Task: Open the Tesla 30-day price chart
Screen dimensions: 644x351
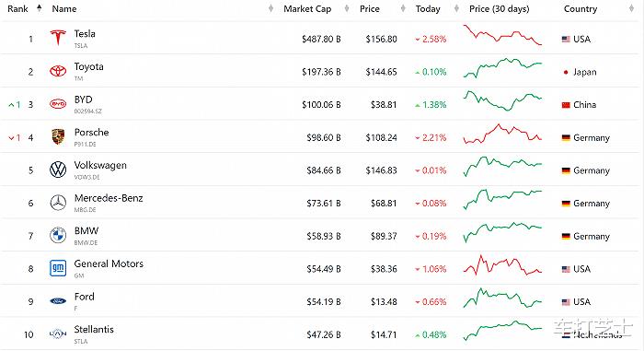Action: click(502, 35)
